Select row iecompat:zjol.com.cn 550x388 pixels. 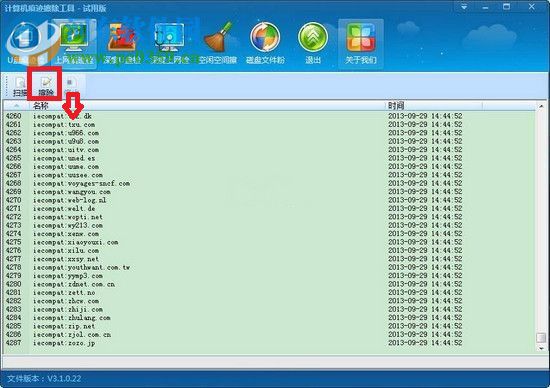pos(269,335)
